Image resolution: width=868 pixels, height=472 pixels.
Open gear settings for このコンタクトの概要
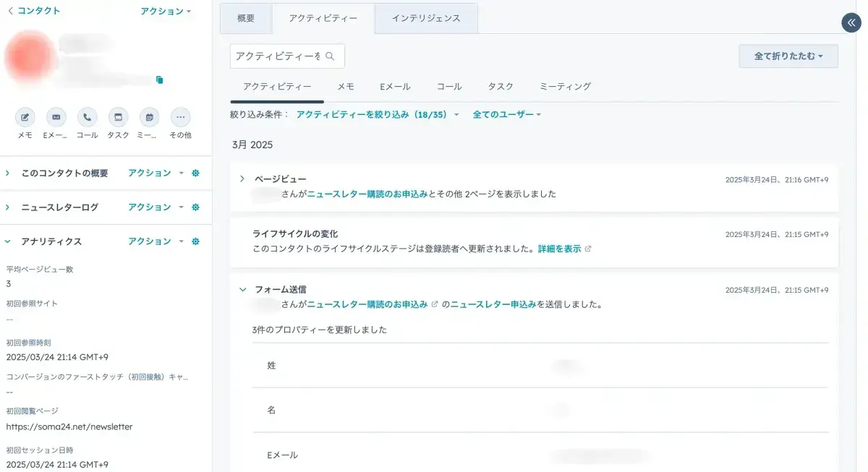[195, 173]
